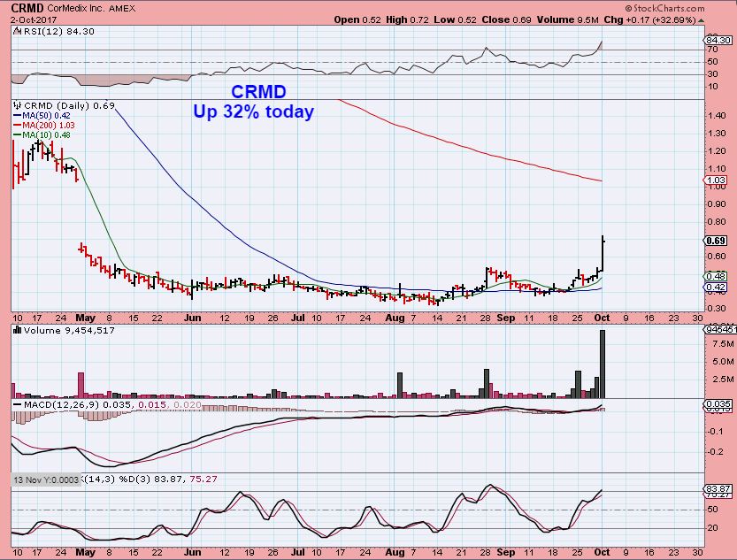737x560 pixels.
Task: Click the volume bars icon beside Volume label
Action: [18, 330]
